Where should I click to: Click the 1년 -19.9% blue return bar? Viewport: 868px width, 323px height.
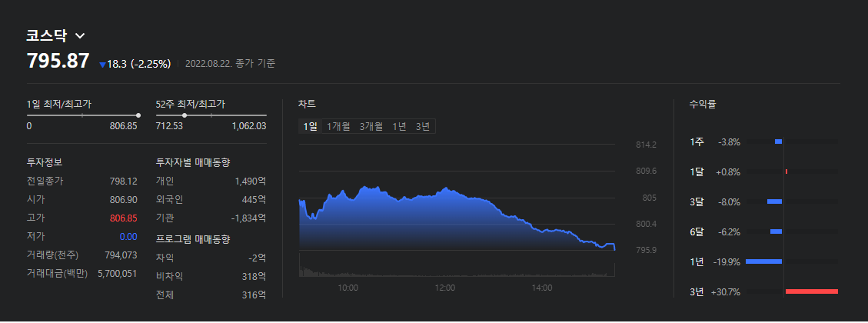pos(764,261)
